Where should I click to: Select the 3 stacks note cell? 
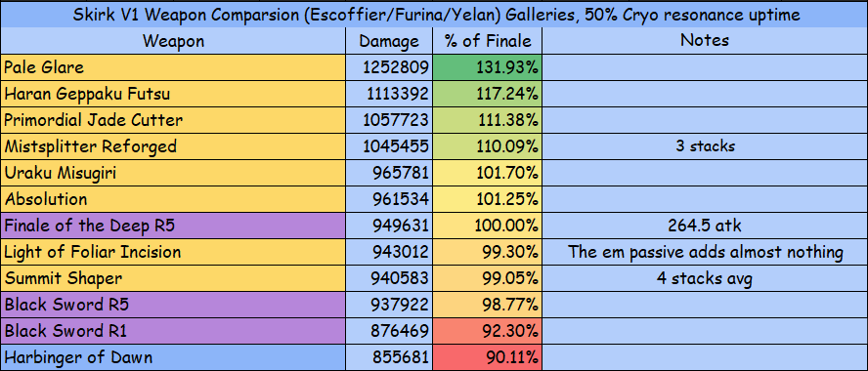tap(705, 146)
